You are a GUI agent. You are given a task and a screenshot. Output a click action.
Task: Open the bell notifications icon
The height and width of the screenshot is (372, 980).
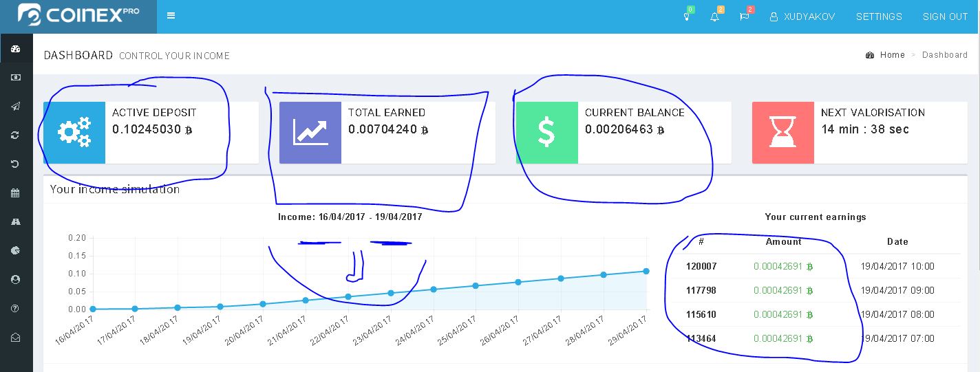click(x=715, y=17)
